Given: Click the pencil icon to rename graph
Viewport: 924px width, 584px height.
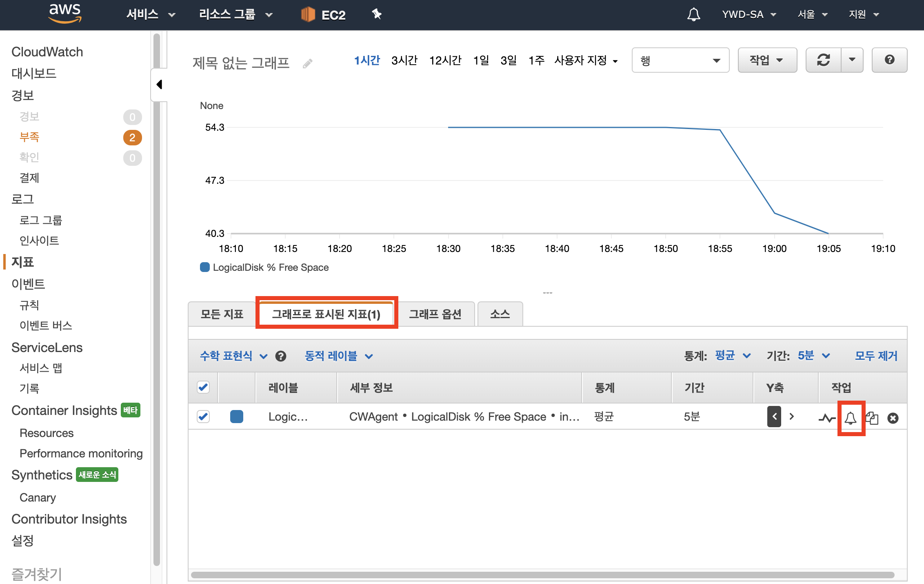Looking at the screenshot, I should tap(308, 63).
